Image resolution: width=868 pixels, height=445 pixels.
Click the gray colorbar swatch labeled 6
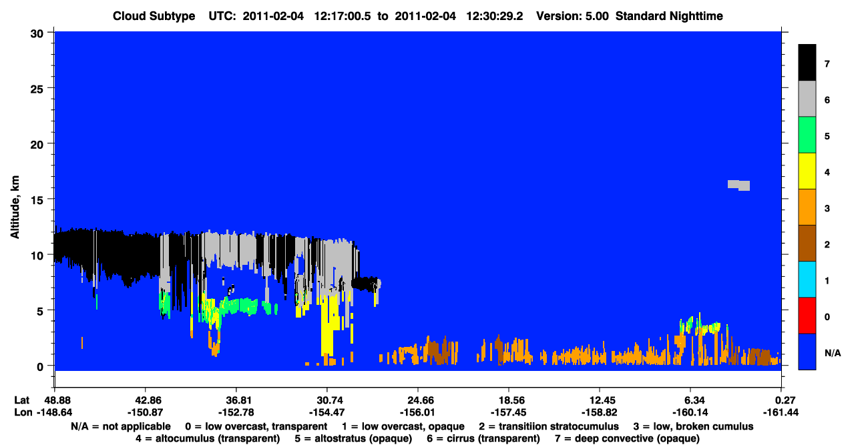(x=807, y=99)
